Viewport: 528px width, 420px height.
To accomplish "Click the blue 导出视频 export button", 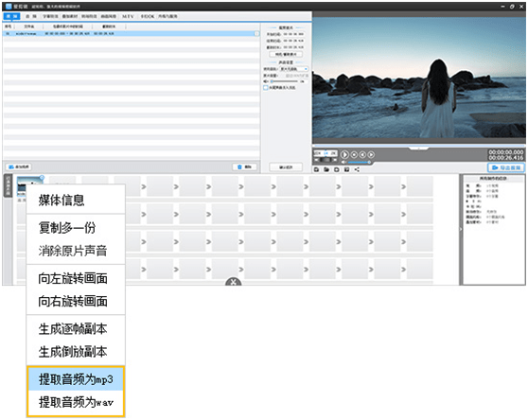I will pyautogui.click(x=506, y=167).
